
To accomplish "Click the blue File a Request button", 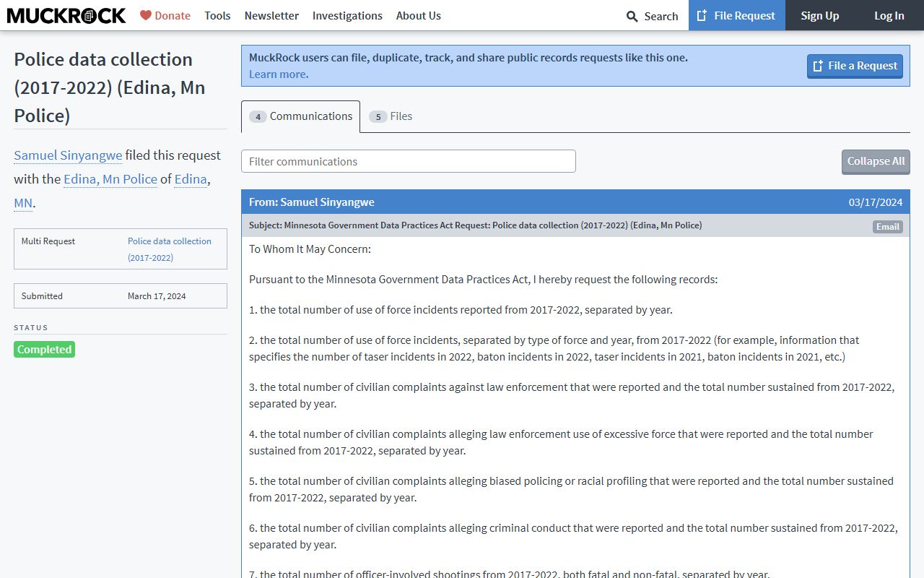I will point(855,66).
